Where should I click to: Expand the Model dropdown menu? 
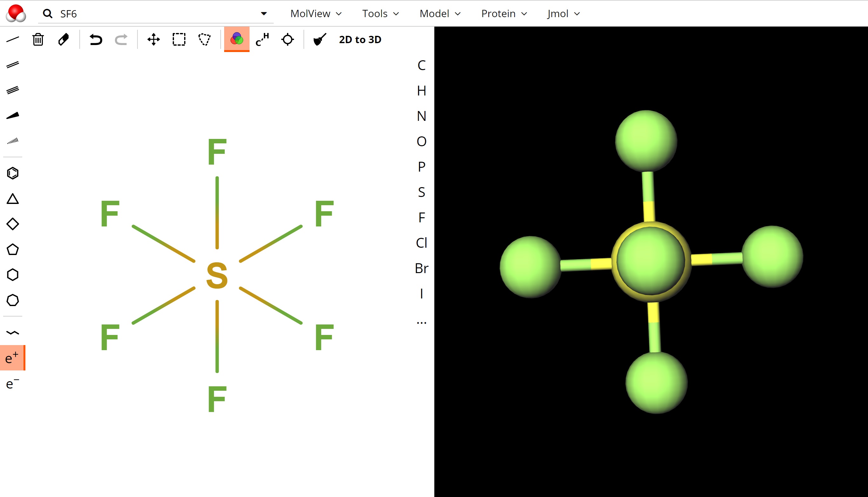pyautogui.click(x=440, y=14)
